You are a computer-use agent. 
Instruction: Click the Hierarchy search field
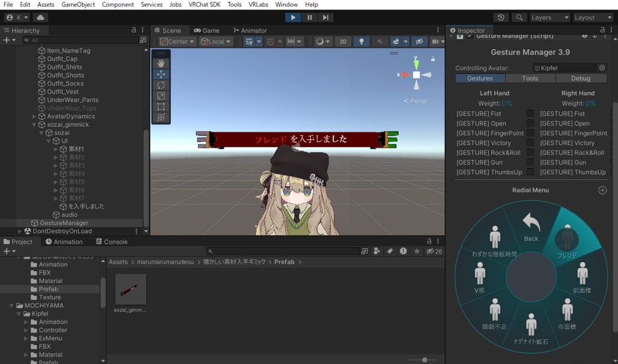point(80,40)
